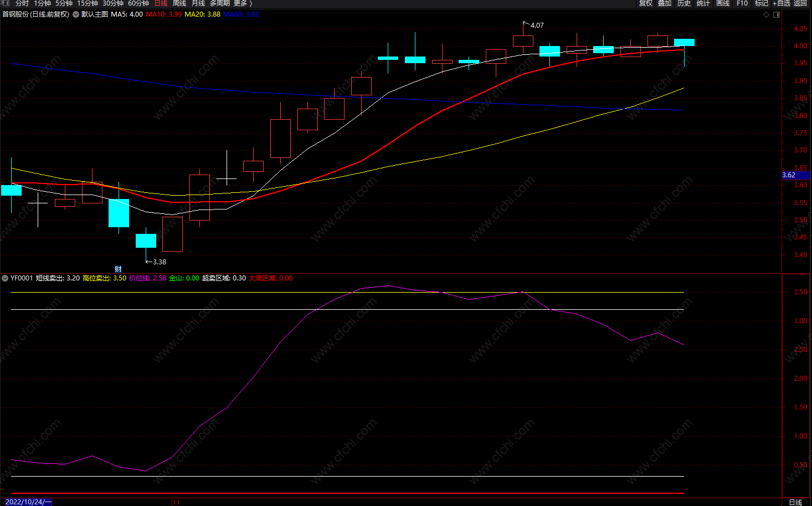This screenshot has height=506, width=812.
Task: Select the 周线 weekly period
Action: [179, 3]
